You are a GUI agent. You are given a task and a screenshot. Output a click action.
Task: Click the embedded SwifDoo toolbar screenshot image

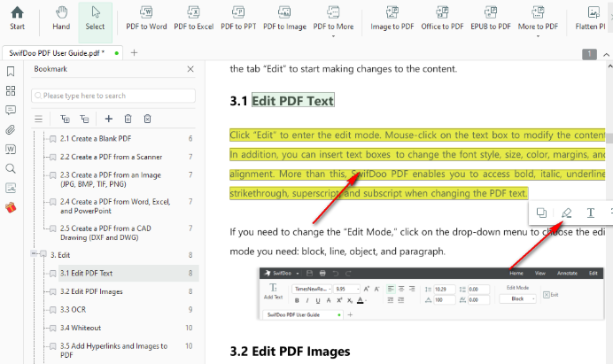[x=431, y=294]
